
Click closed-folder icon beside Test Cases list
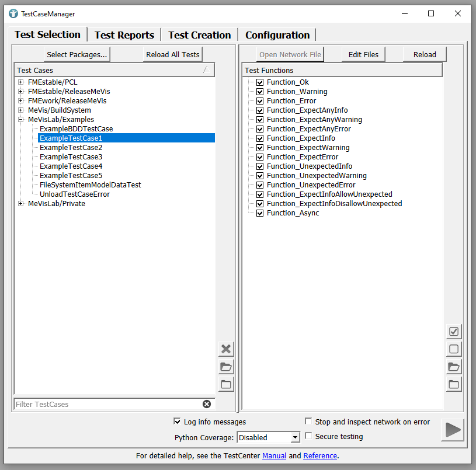pyautogui.click(x=226, y=384)
